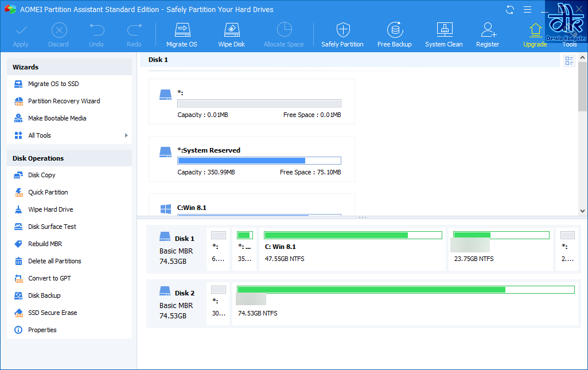Select the Safely Partition shield icon
Image resolution: width=588 pixels, height=370 pixels.
click(x=342, y=30)
